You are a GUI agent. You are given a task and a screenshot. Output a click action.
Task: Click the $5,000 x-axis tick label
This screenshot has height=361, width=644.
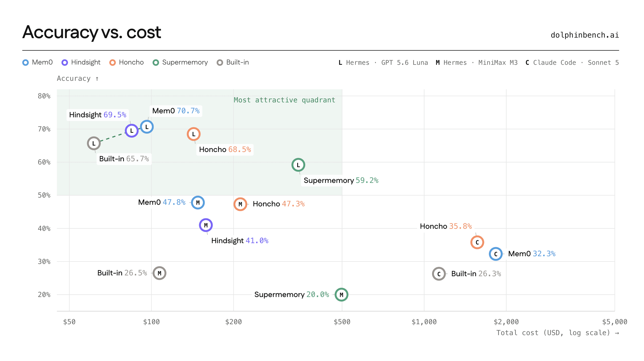tap(615, 322)
